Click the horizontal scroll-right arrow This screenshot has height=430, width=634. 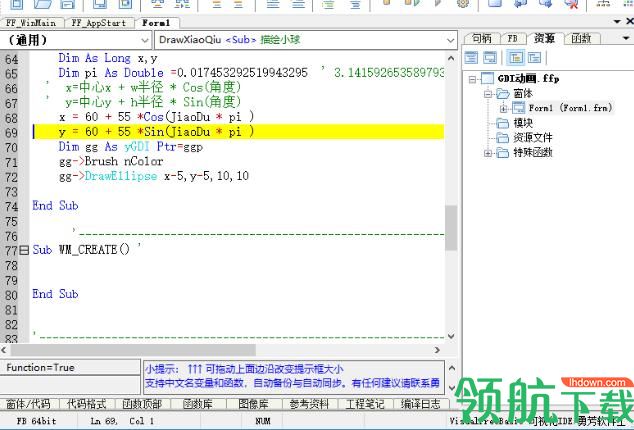437,350
